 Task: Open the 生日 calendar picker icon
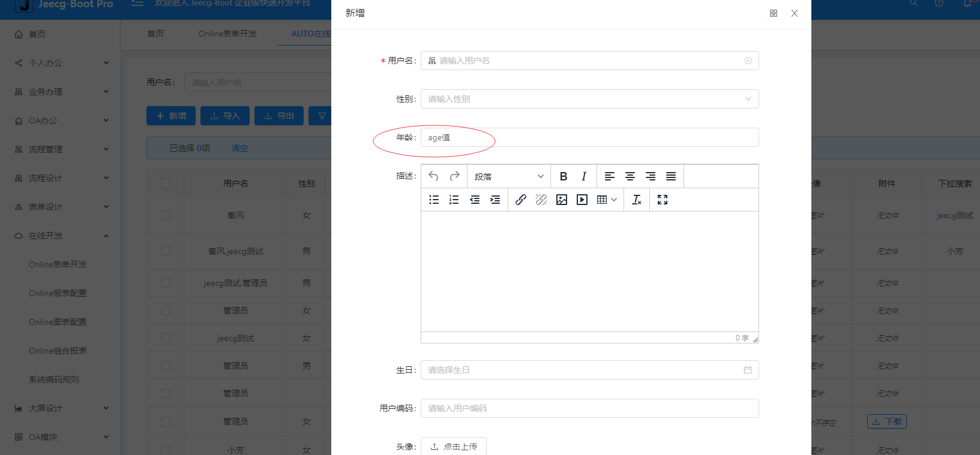pyautogui.click(x=748, y=370)
